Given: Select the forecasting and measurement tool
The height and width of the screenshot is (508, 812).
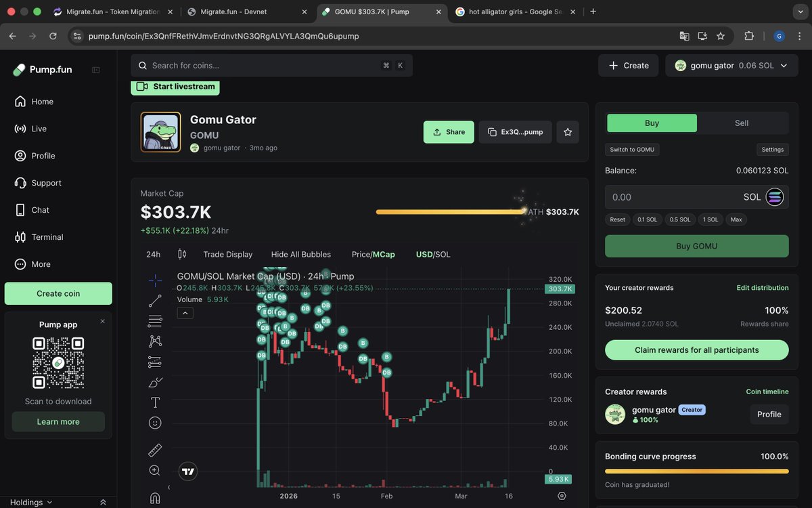Looking at the screenshot, I should coord(155,362).
